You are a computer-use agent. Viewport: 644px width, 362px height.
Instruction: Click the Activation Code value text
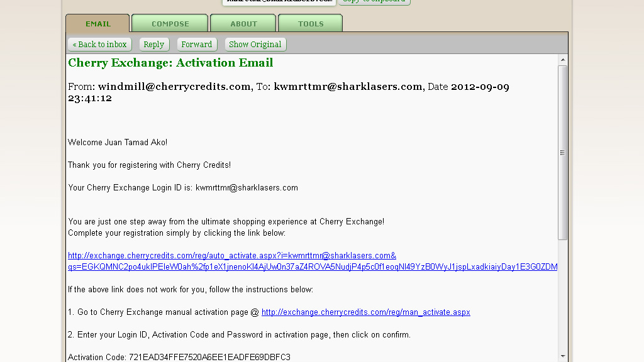coord(209,357)
